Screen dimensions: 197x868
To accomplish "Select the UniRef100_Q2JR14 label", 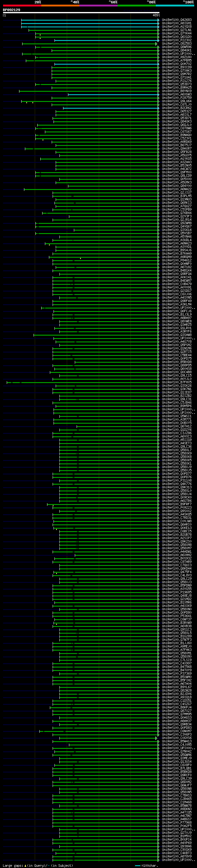I will coord(176,220).
